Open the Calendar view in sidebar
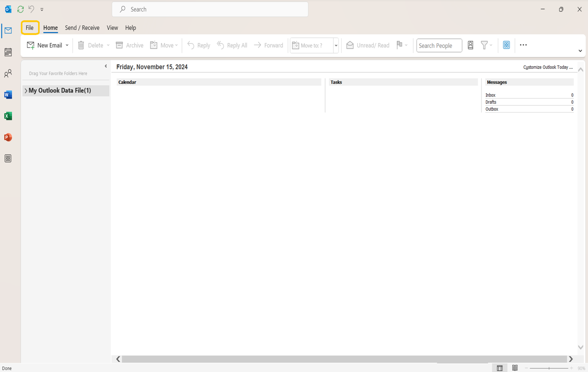This screenshot has width=588, height=372. pos(8,52)
